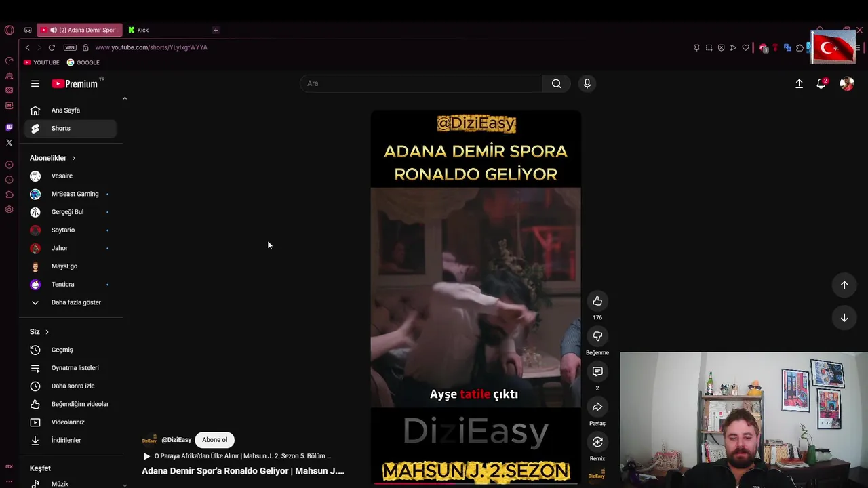
Task: Open the notifications bell
Action: point(821,83)
